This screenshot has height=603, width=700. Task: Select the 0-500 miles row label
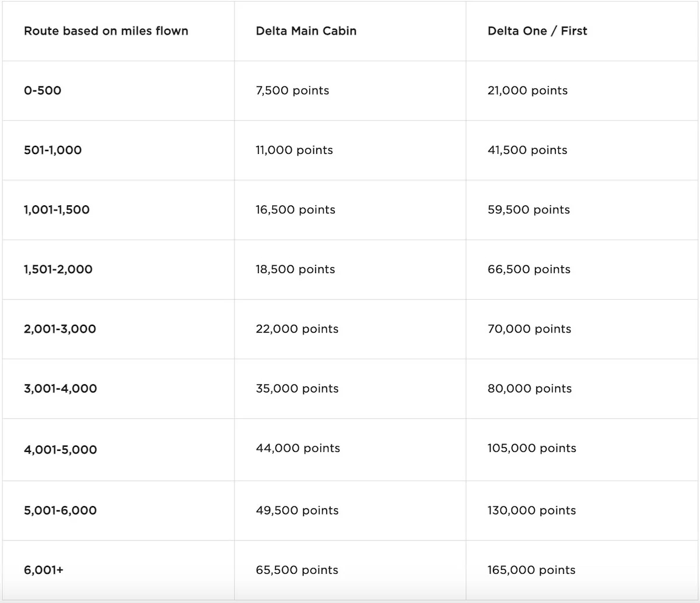[43, 90]
